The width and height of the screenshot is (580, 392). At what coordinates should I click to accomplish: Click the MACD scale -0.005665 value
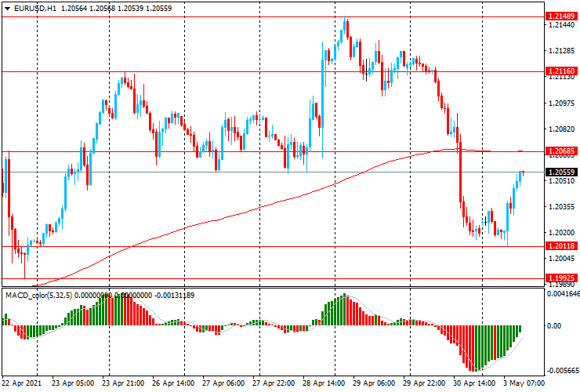[x=563, y=371]
